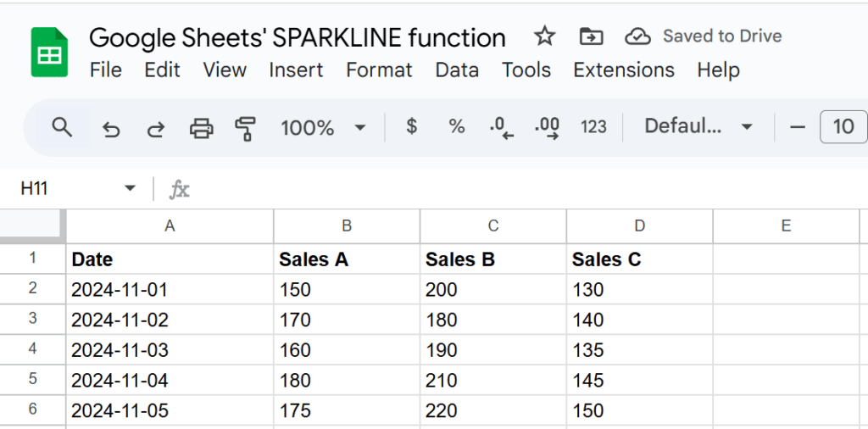Select column A header
Screen dimensions: 868x429
170,226
